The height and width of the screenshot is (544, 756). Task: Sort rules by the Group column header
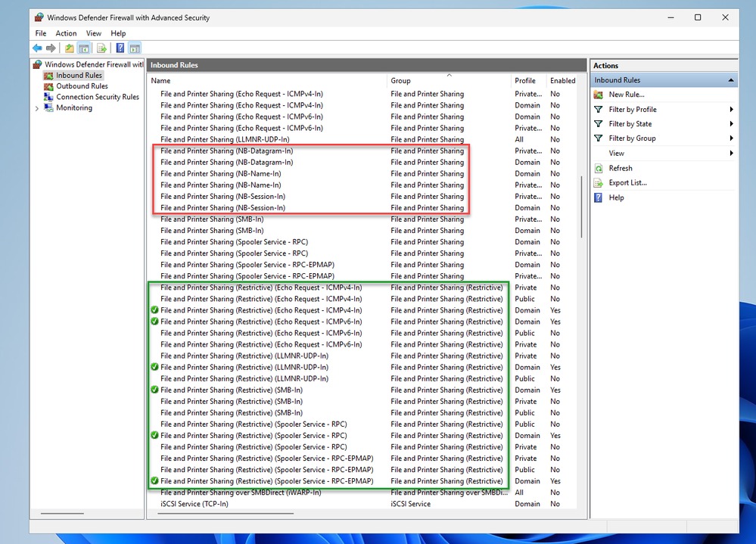coord(401,80)
